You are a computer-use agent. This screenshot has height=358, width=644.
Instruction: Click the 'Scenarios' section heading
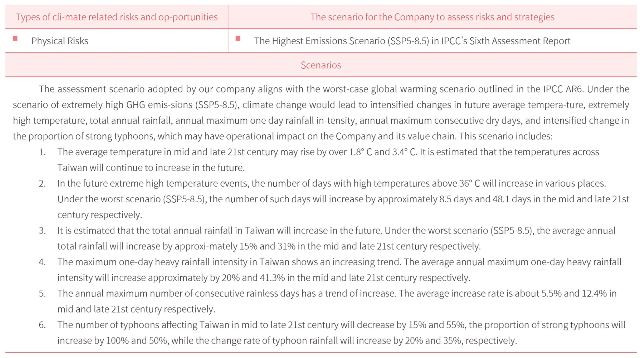(x=321, y=65)
